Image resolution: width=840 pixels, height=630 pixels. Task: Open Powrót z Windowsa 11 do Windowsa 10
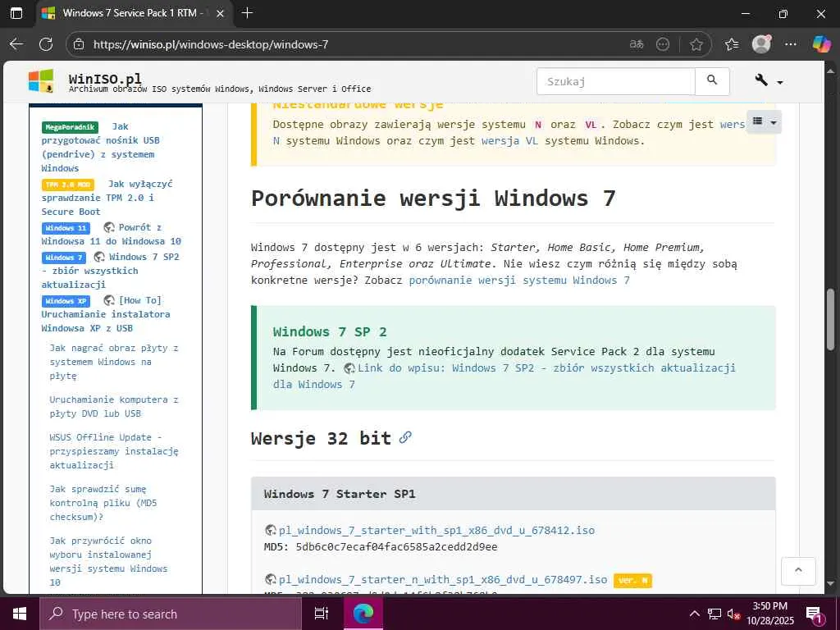pos(112,234)
